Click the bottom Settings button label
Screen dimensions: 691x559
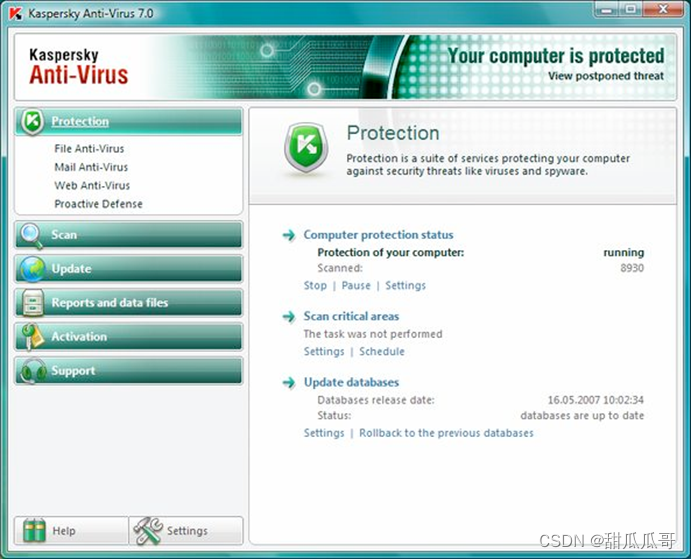point(187,531)
